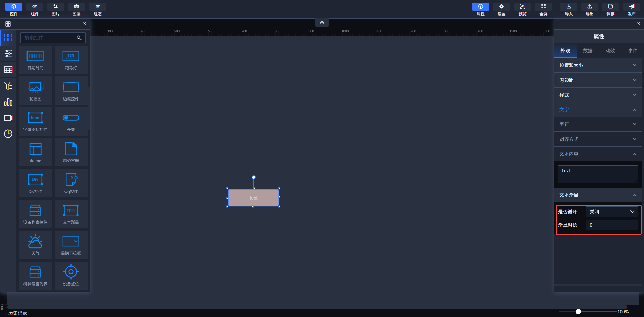The width and height of the screenshot is (644, 317).
Task: Switch to the 数据 data tab
Action: click(x=588, y=51)
